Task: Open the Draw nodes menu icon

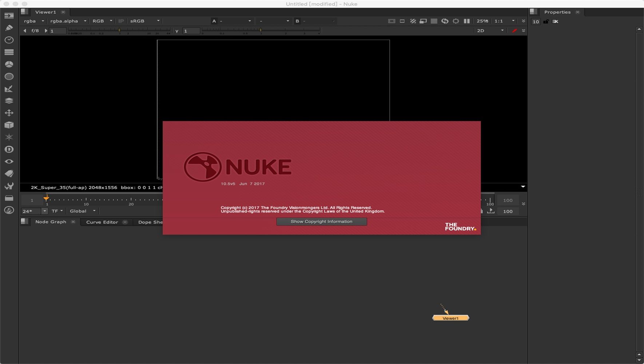Action: pyautogui.click(x=9, y=28)
